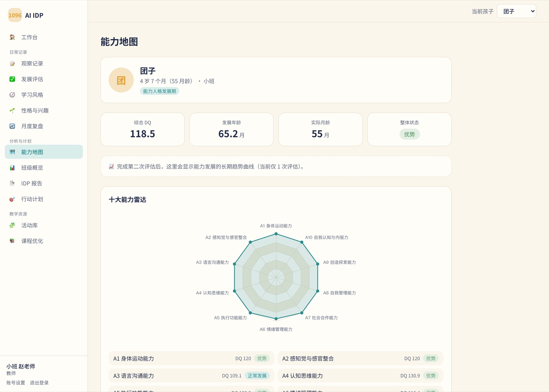
Task: Click the 优势 badge on A2 row
Action: tap(431, 358)
